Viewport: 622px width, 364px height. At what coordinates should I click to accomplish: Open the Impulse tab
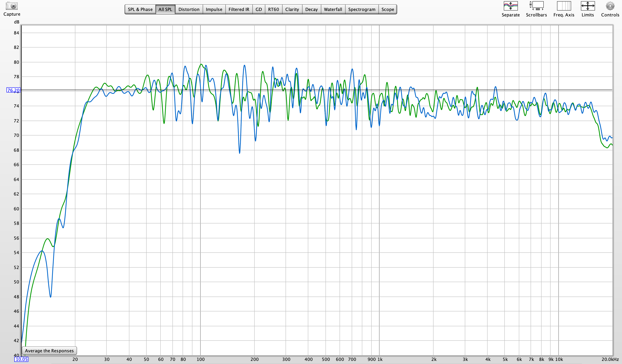tap(214, 9)
